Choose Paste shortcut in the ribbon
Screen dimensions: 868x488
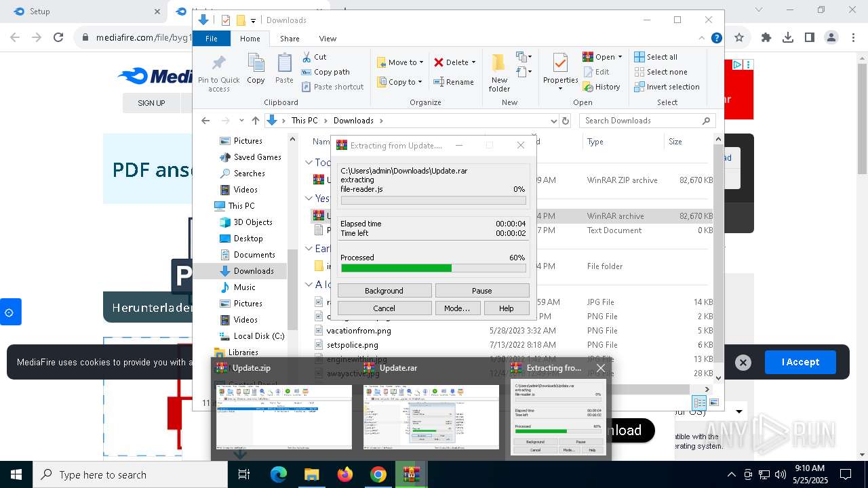click(333, 87)
